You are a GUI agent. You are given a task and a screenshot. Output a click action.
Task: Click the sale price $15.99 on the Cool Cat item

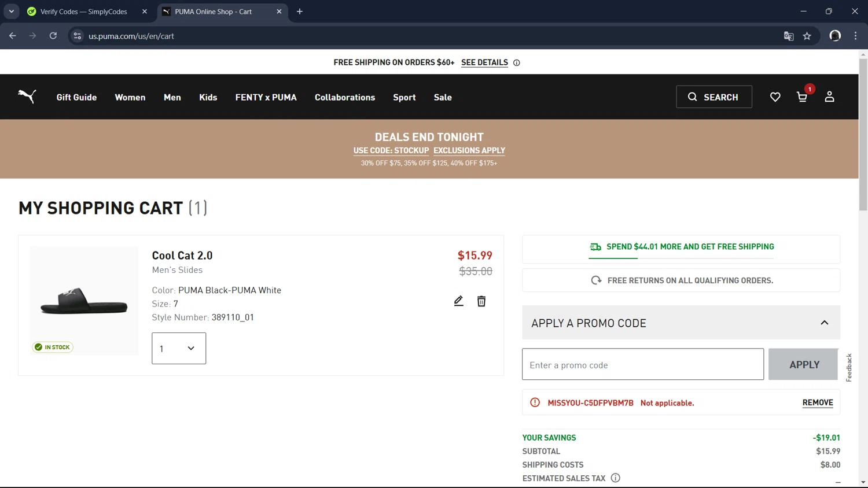[x=475, y=256]
